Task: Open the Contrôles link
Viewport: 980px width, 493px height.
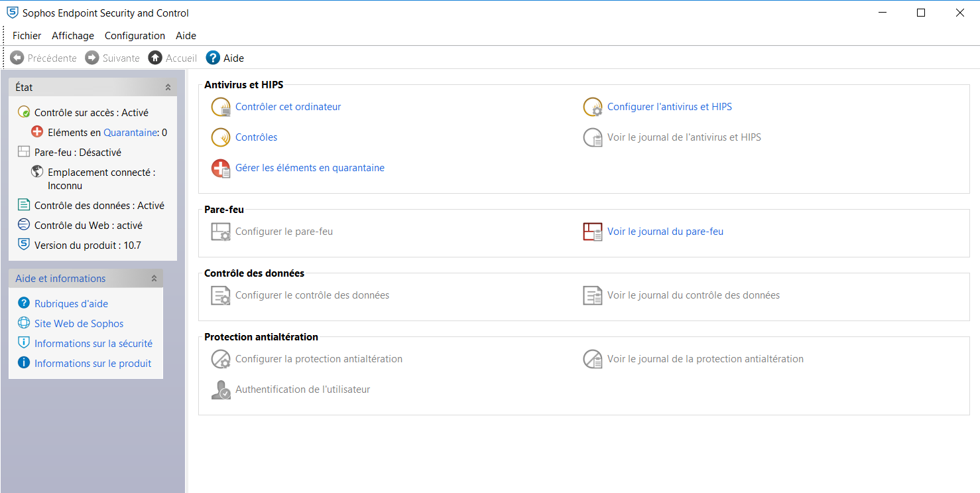Action: pyautogui.click(x=257, y=137)
